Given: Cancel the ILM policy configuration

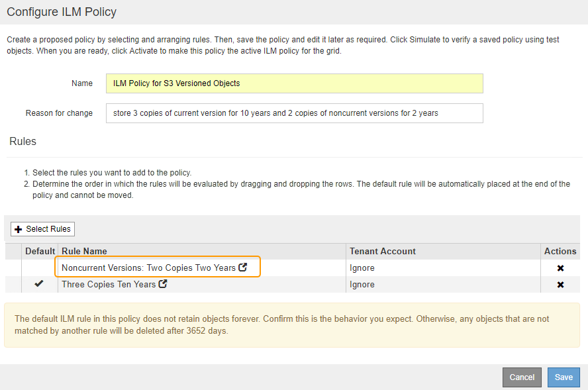Looking at the screenshot, I should coord(522,377).
